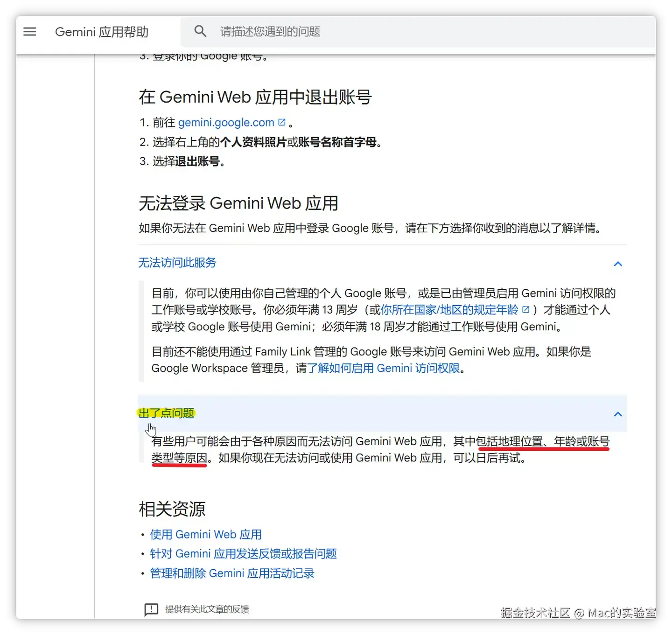
Task: Open the hamburger main menu
Action: [x=30, y=32]
